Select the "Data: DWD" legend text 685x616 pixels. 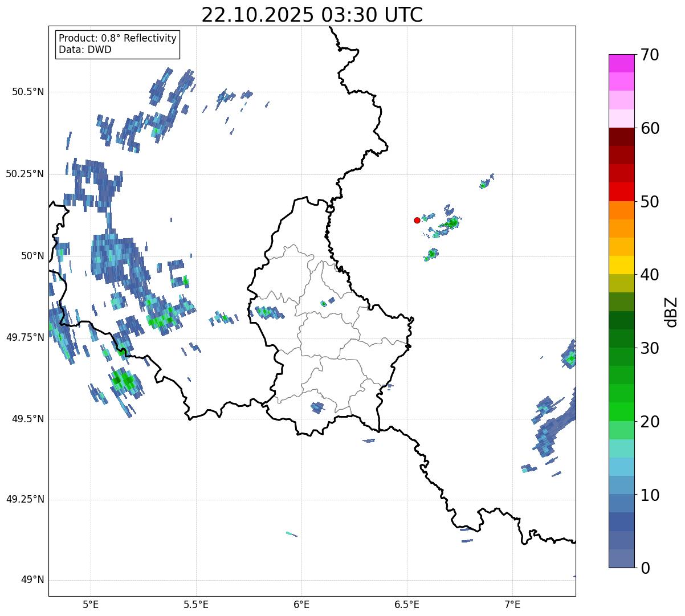click(85, 50)
